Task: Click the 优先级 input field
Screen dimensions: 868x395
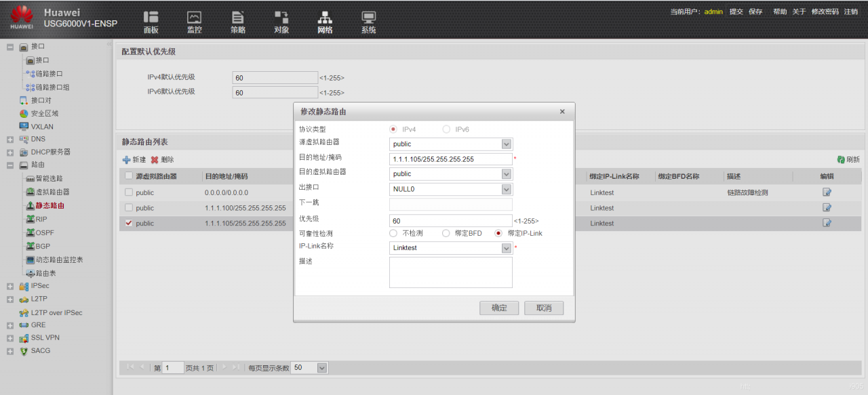Action: point(450,221)
